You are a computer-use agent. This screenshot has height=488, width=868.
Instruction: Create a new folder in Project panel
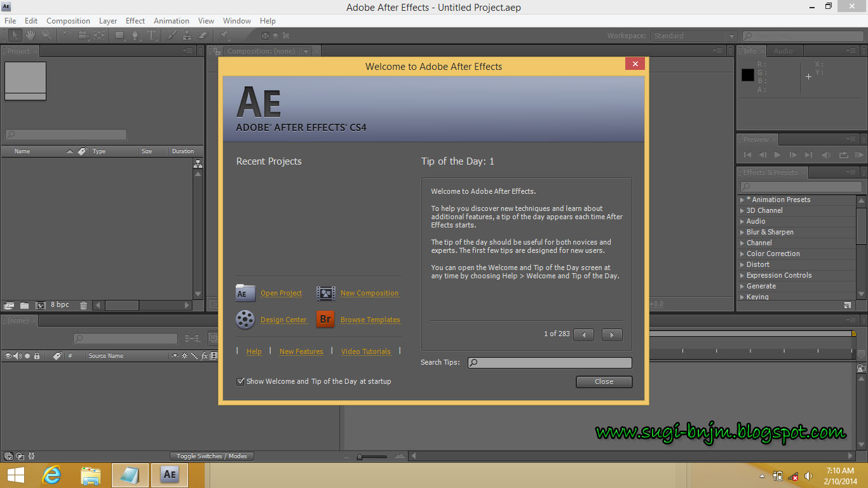25,305
